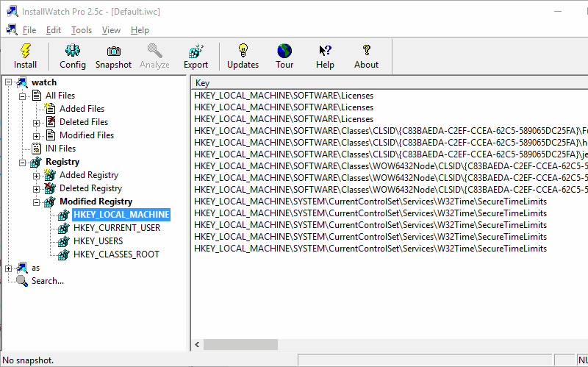The height and width of the screenshot is (367, 588).
Task: Click the Added Registry icon
Action: (x=50, y=175)
